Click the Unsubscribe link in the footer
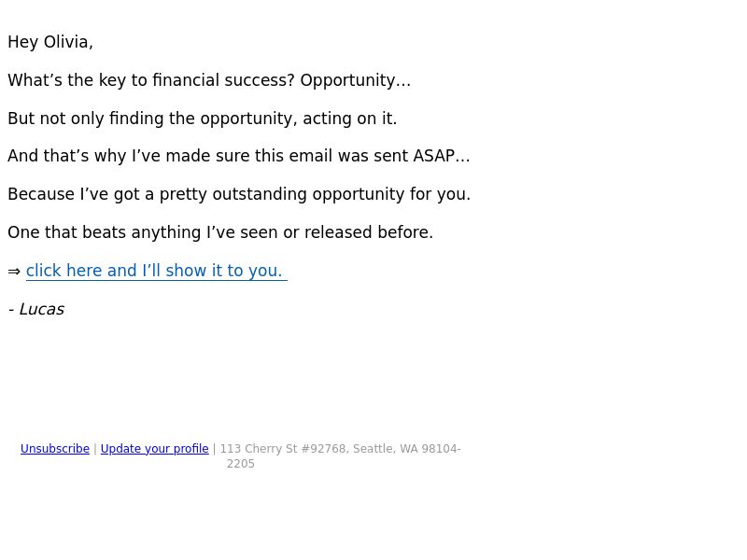This screenshot has width=747, height=560. pos(55,449)
